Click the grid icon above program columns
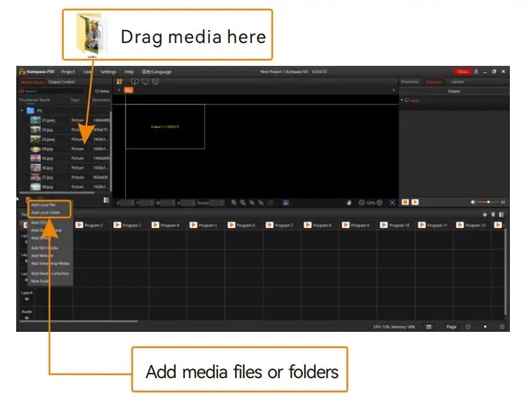 click(501, 214)
